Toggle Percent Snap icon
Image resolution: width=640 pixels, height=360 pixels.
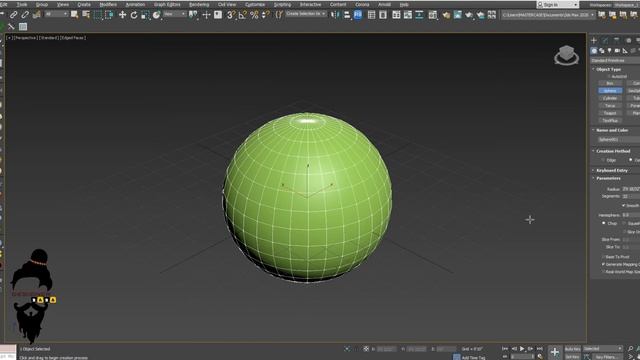(x=254, y=15)
